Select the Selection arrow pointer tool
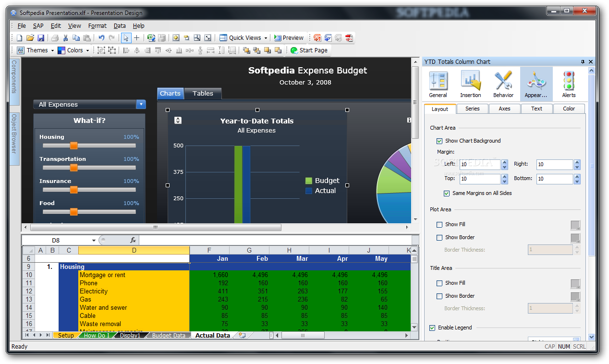Image resolution: width=609 pixels, height=364 pixels. tap(126, 38)
